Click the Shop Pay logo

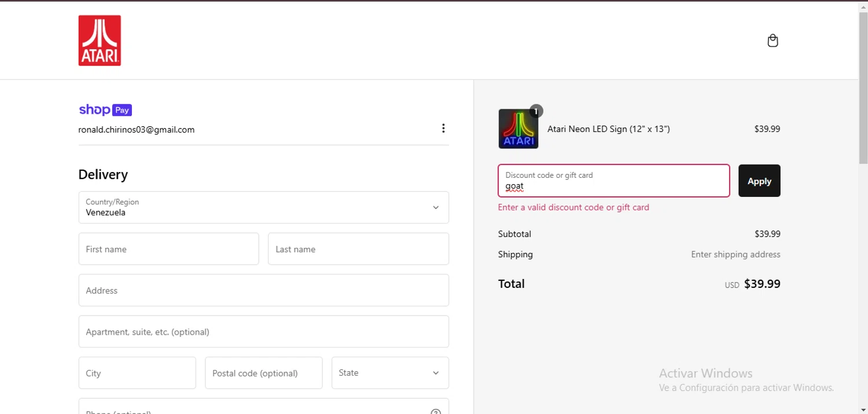tap(105, 110)
